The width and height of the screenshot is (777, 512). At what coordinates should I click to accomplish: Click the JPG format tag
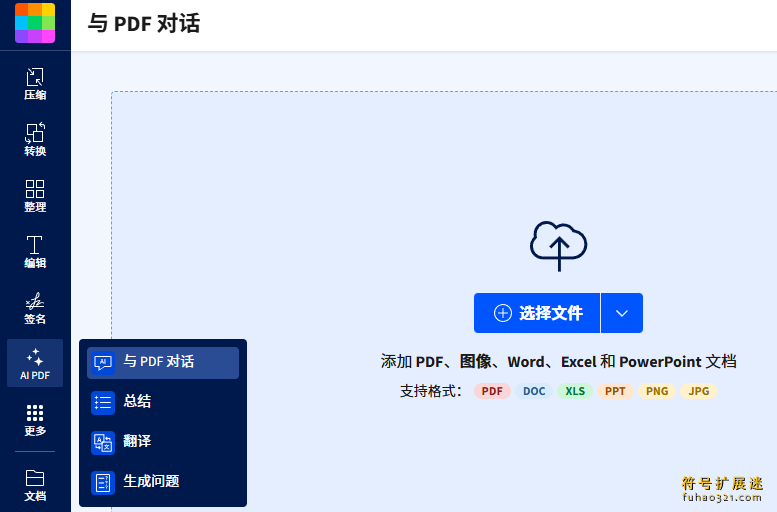699,391
